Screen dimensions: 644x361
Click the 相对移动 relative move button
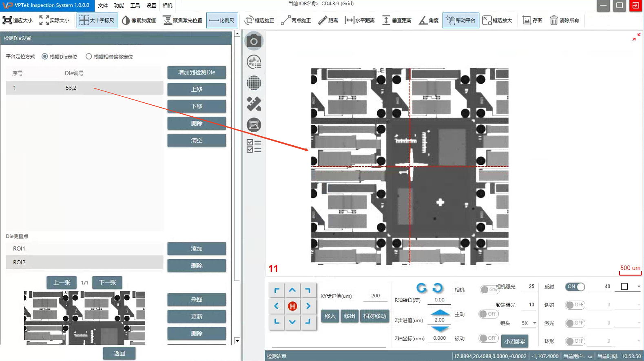(x=374, y=316)
